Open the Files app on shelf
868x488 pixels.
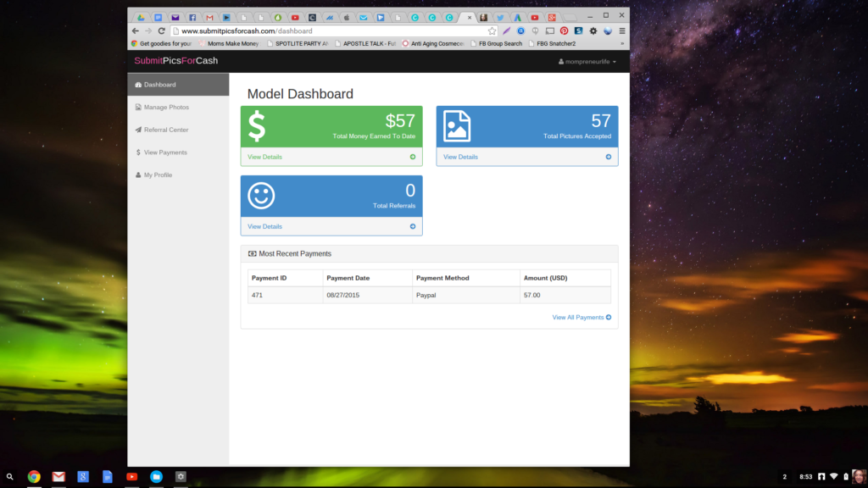click(x=156, y=476)
